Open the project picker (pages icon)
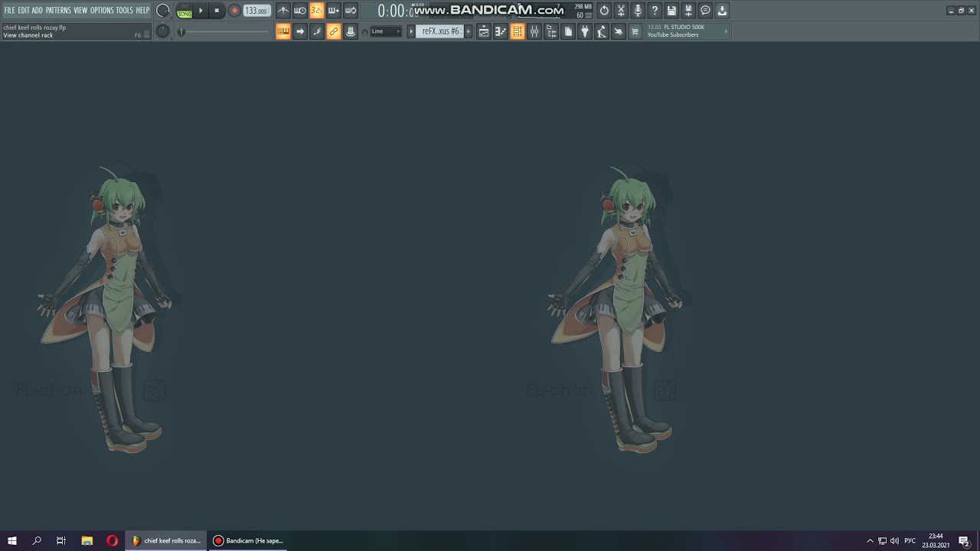The image size is (980, 551). (x=568, y=31)
